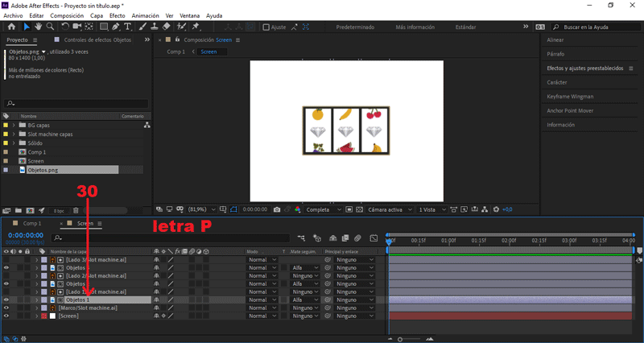This screenshot has width=644, height=343.
Task: Select the Rectangle shape tool
Action: (104, 27)
